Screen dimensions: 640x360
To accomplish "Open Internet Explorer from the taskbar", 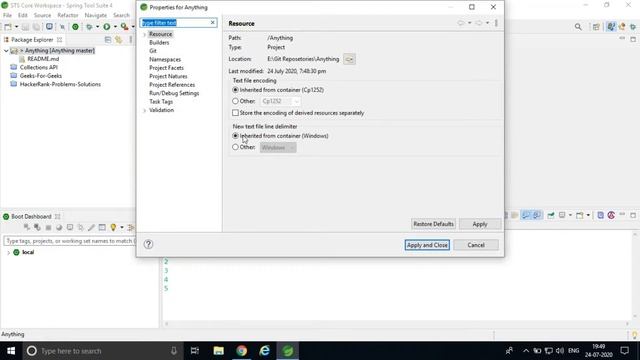I will click(264, 351).
